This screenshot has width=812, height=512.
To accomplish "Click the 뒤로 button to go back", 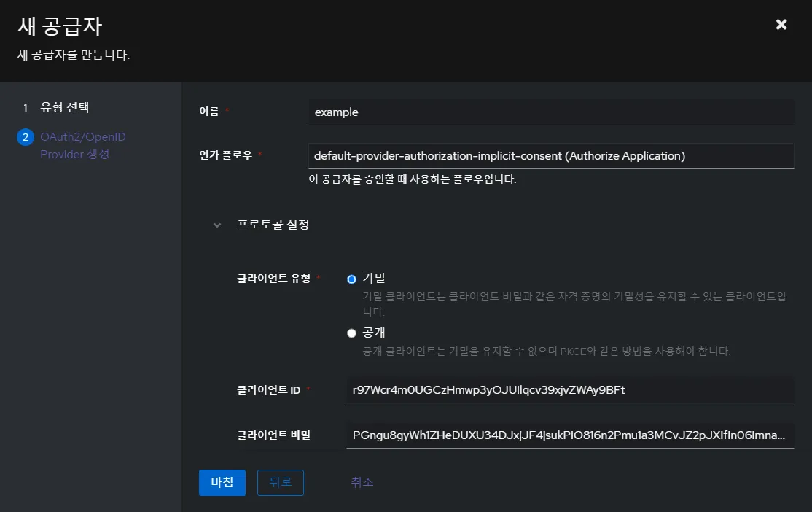I will point(280,482).
